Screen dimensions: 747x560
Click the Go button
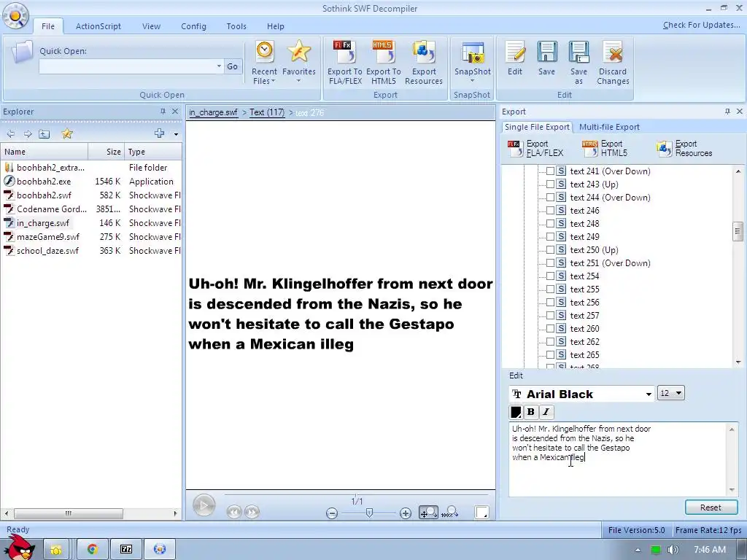[233, 66]
